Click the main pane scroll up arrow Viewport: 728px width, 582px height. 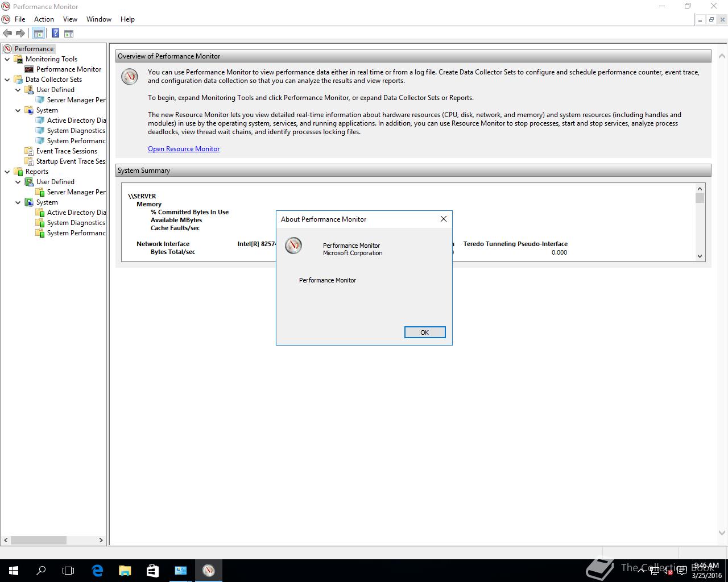pyautogui.click(x=722, y=56)
